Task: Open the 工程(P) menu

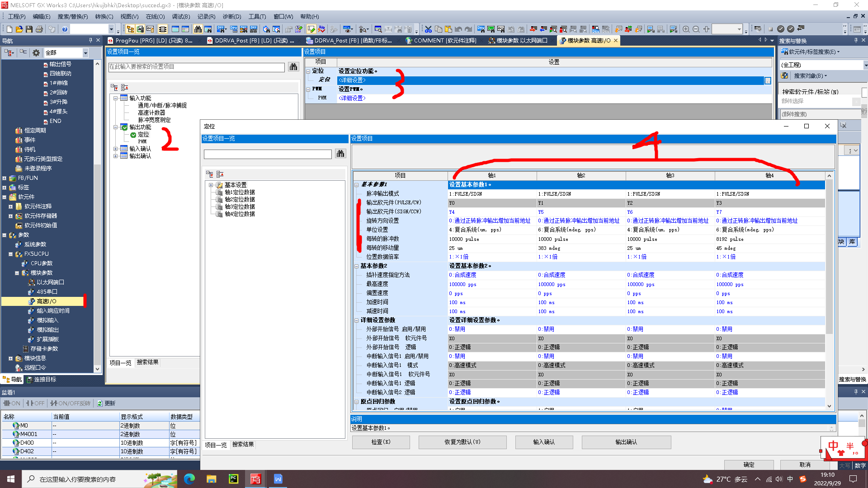Action: click(17, 17)
